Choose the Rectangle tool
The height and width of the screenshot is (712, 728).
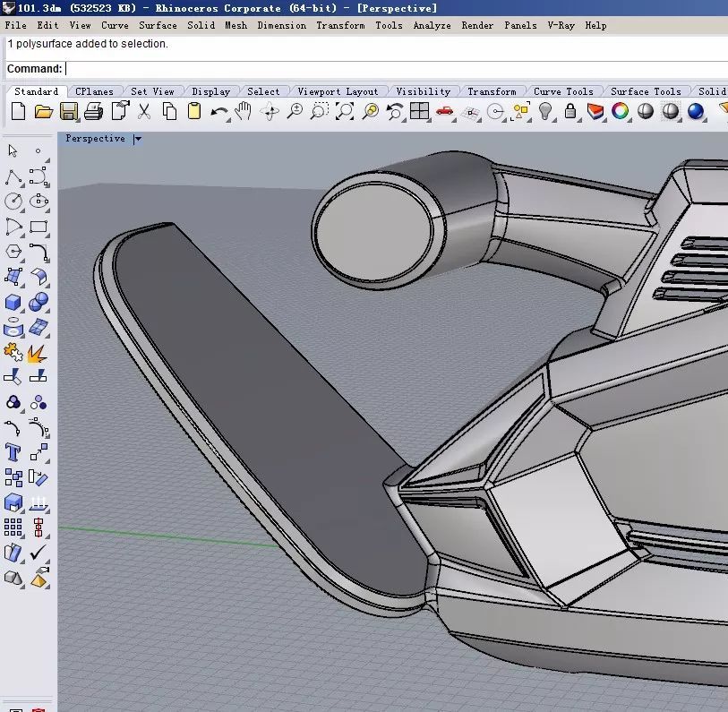(39, 227)
